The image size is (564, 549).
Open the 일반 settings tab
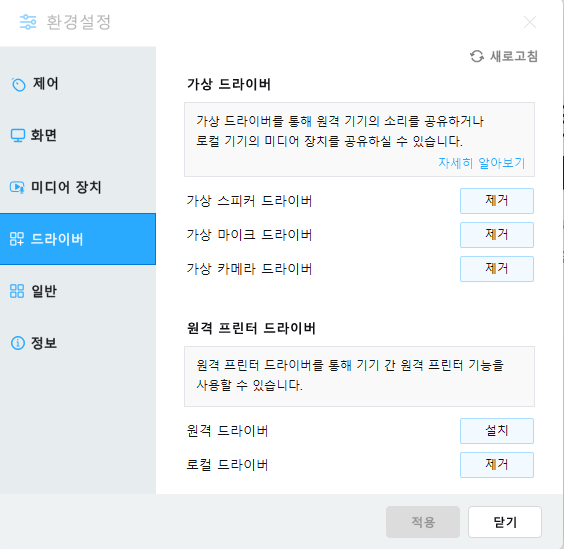coord(78,291)
